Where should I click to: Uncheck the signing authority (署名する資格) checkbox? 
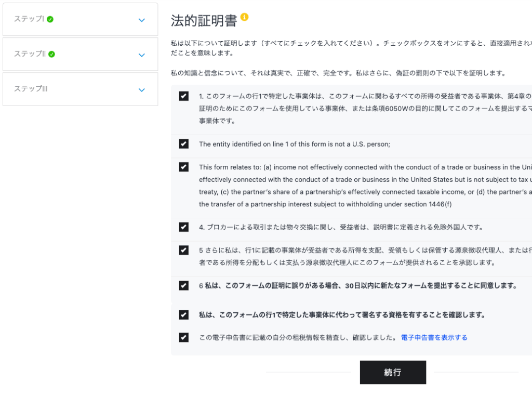pos(184,314)
